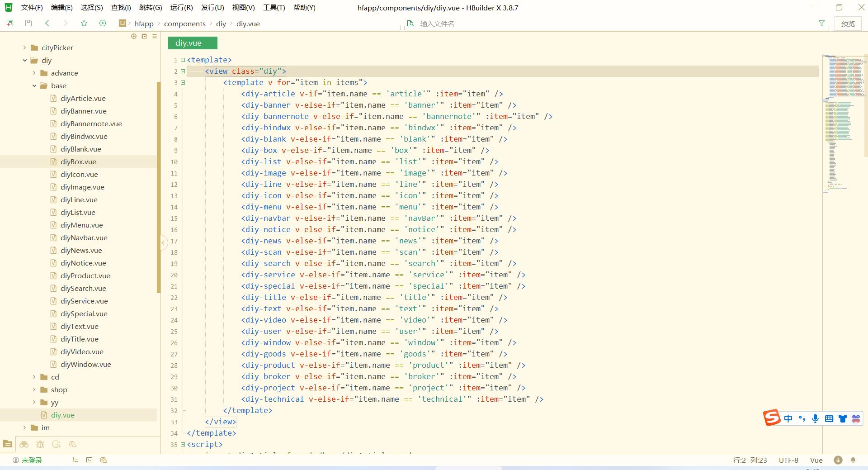
Task: Fold code at line 3 v-for template
Action: pyautogui.click(x=183, y=82)
